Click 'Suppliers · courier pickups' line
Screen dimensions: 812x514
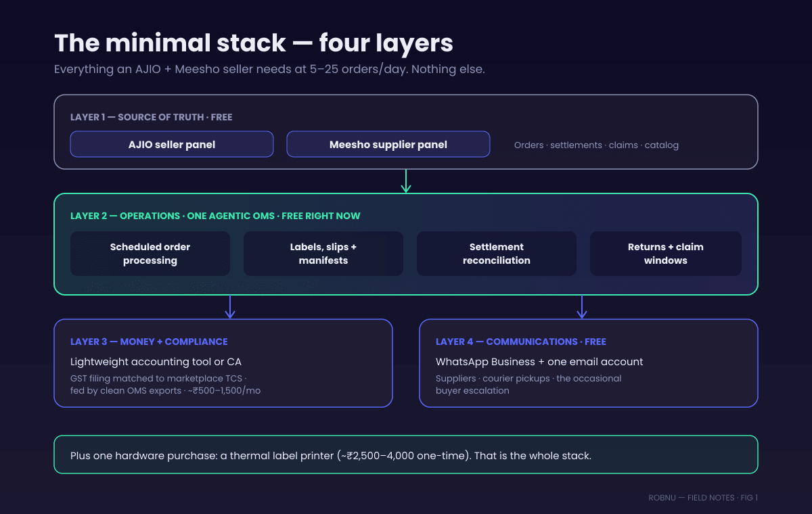528,378
